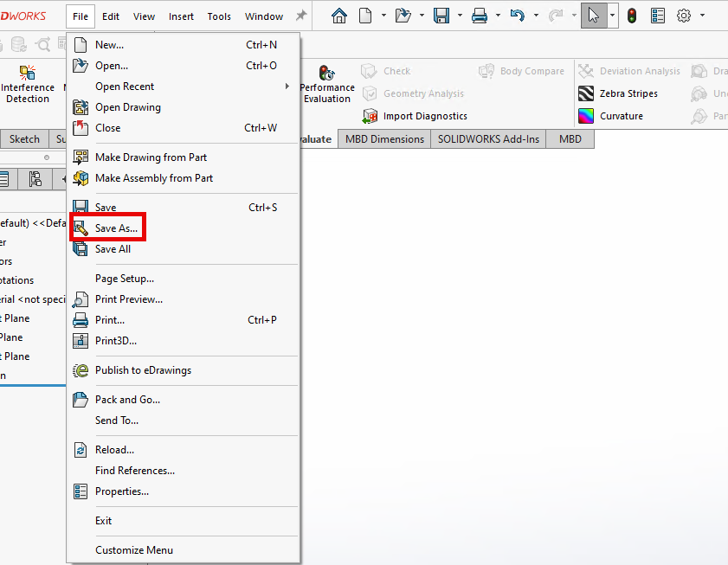Viewport: 728px width, 565px height.
Task: Enable Zebra Stripes display
Action: tap(618, 93)
